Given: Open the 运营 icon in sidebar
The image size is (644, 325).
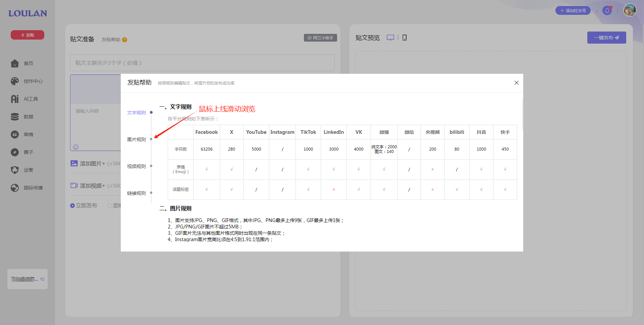Looking at the screenshot, I should click(15, 170).
